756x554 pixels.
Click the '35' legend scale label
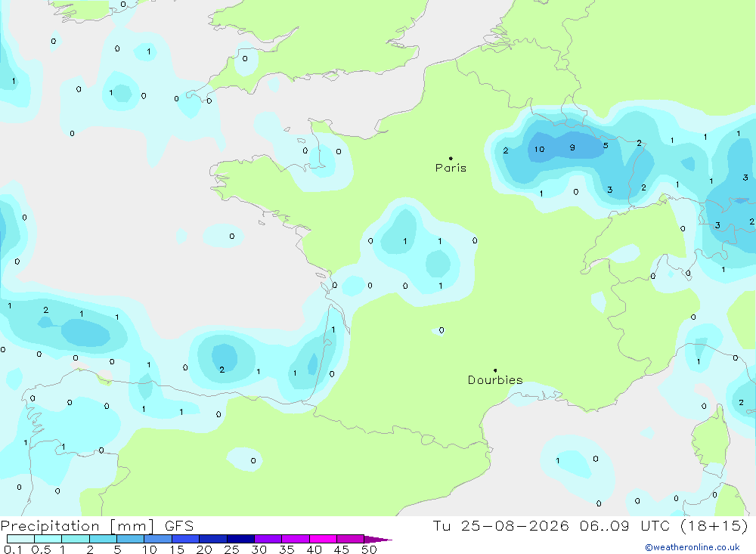tap(287, 549)
